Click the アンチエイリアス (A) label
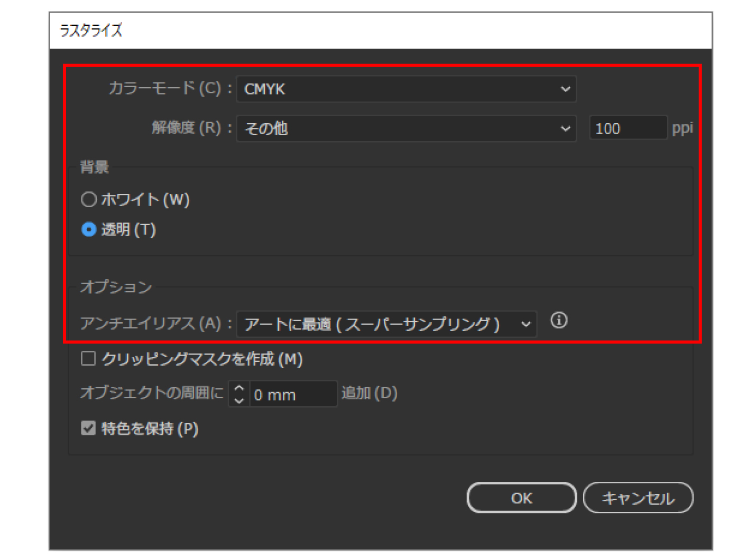The image size is (756, 560). pyautogui.click(x=151, y=323)
